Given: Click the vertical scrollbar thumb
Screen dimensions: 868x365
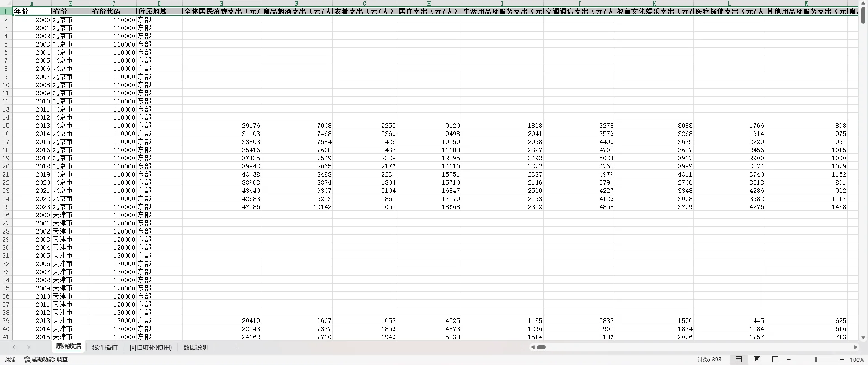Looking at the screenshot, I should (863, 15).
